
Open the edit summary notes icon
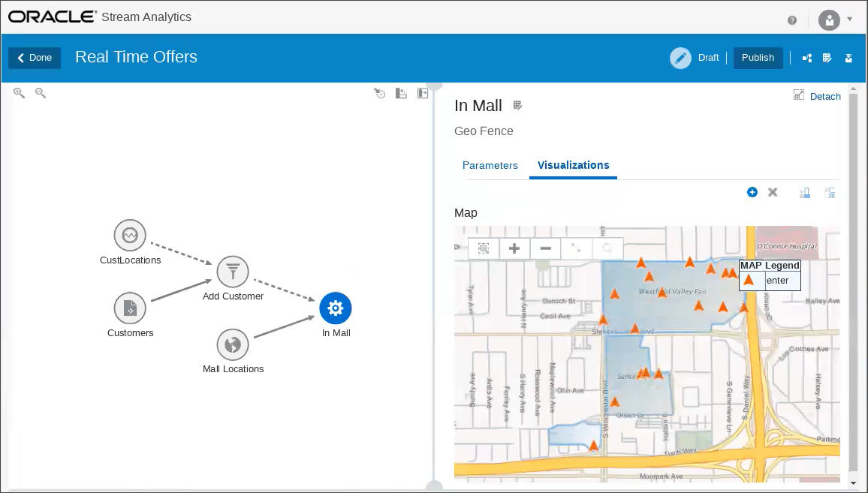[x=827, y=58]
